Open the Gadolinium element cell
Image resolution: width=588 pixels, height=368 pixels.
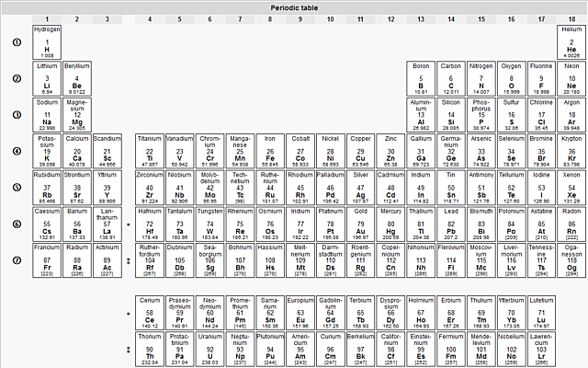point(331,313)
